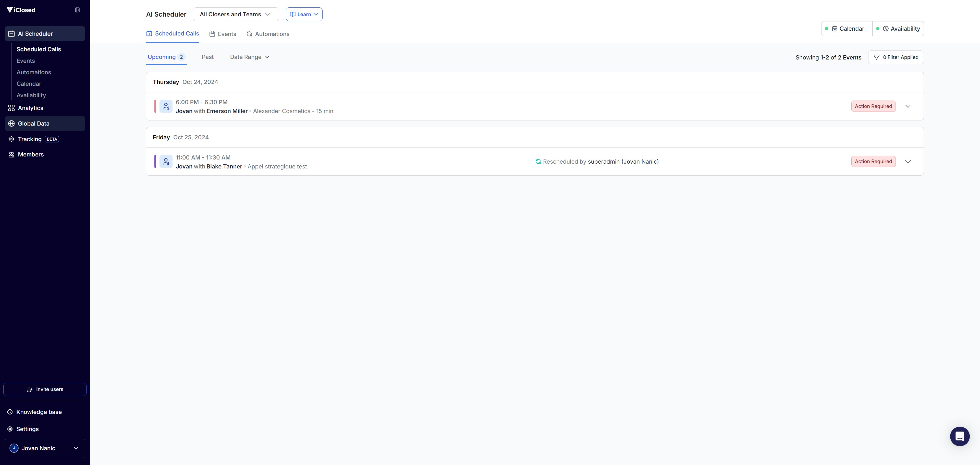Click Emerson Miller call avatar icon
The image size is (980, 465).
(166, 106)
